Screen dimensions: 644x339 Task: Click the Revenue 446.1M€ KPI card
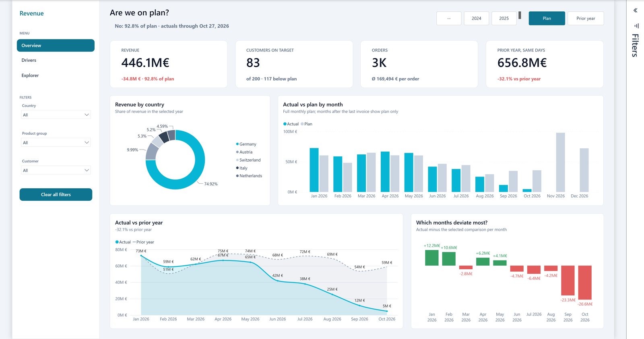click(169, 64)
